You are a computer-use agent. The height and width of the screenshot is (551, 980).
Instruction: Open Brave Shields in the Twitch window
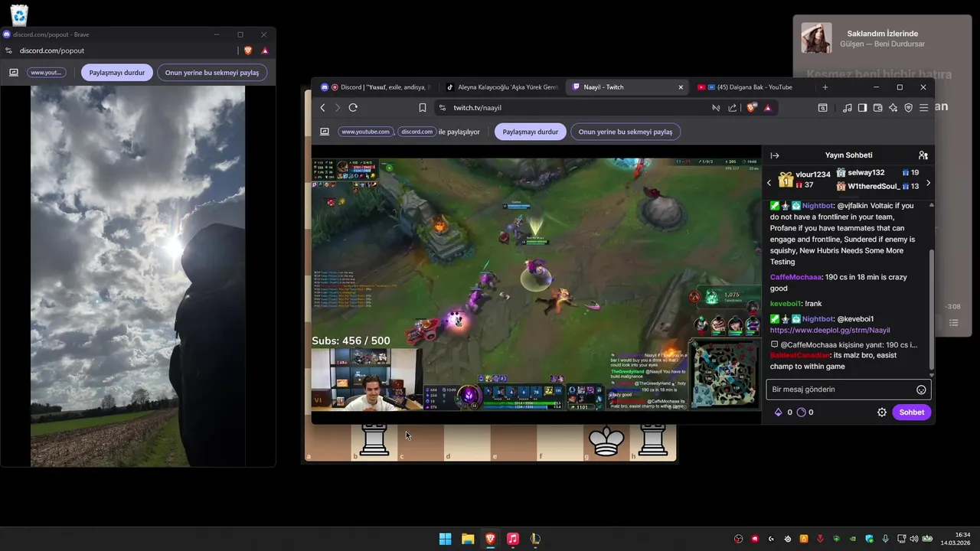[x=752, y=108]
